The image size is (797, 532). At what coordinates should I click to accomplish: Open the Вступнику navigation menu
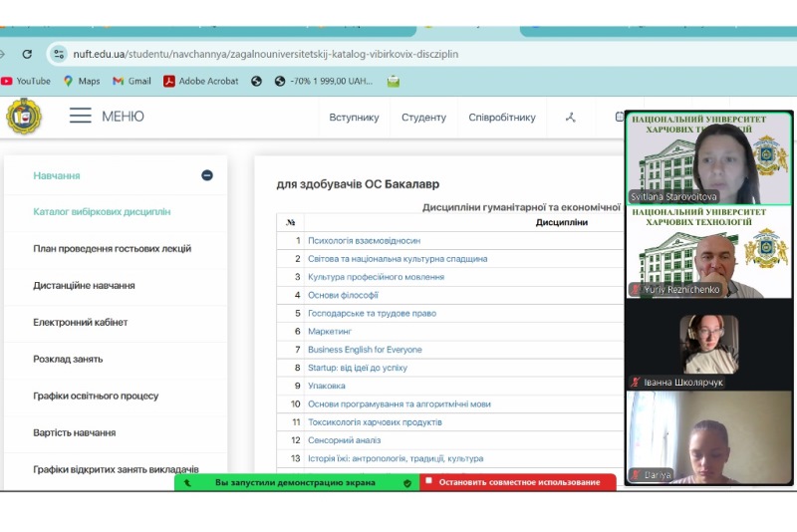[354, 118]
